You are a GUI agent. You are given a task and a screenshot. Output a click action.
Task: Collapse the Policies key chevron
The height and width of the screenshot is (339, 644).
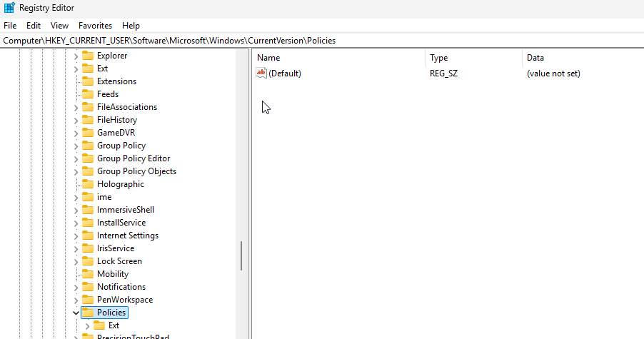[76, 313]
